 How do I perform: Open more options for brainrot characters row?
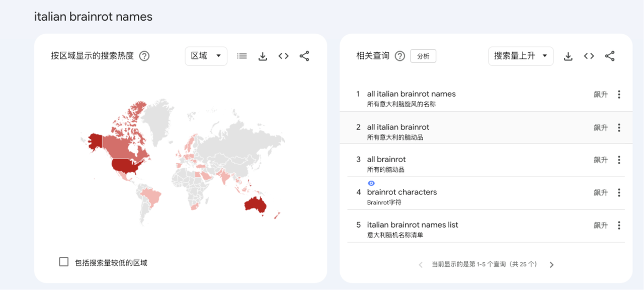click(619, 193)
